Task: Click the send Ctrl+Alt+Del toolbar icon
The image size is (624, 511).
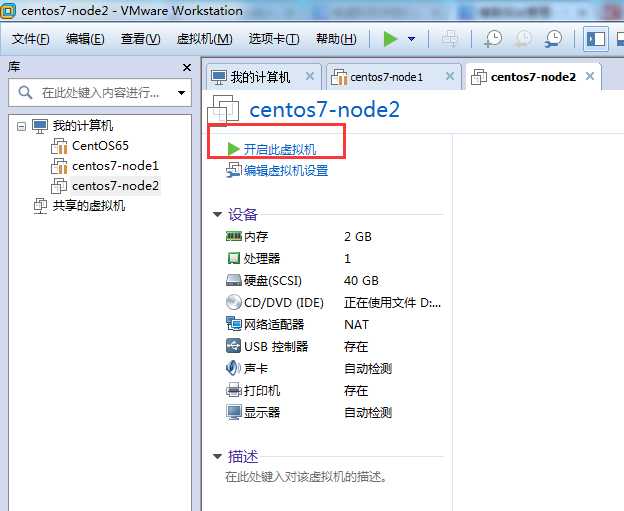Action: (450, 39)
